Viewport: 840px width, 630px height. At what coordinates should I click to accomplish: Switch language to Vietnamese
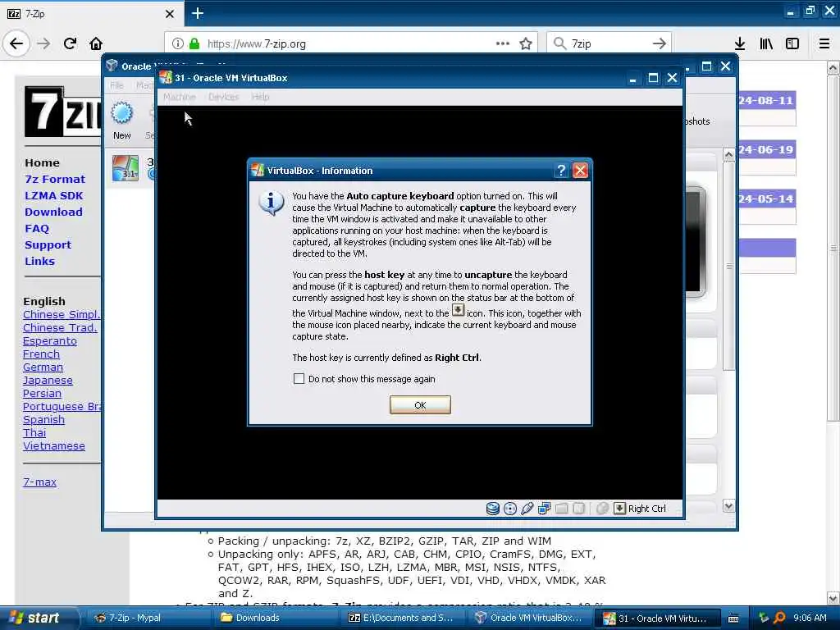point(53,445)
